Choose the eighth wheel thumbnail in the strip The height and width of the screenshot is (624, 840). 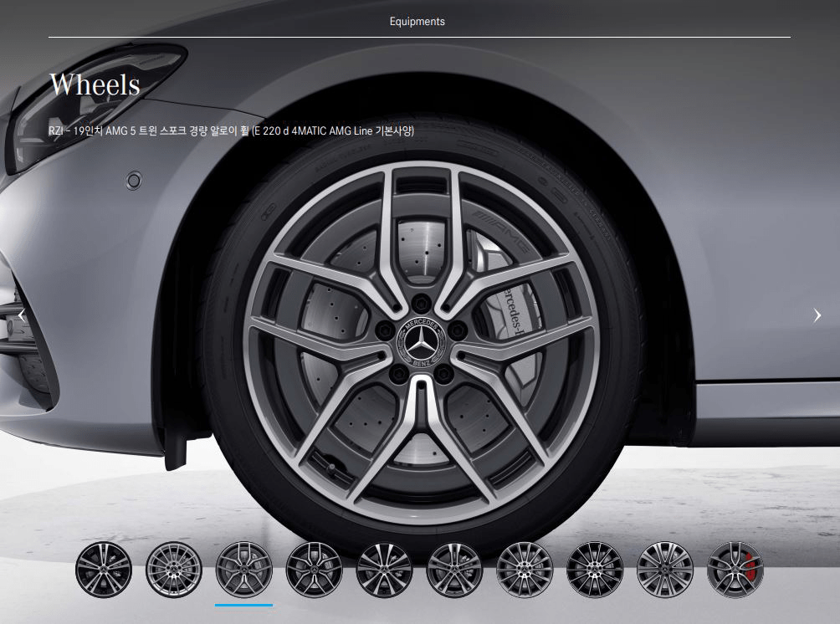click(595, 569)
